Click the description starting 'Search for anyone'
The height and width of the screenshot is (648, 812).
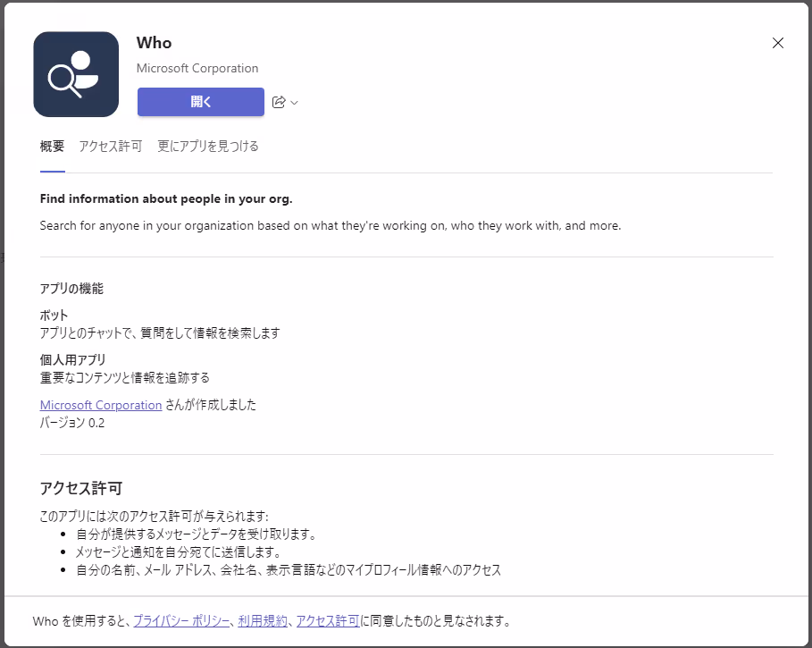[x=331, y=226]
